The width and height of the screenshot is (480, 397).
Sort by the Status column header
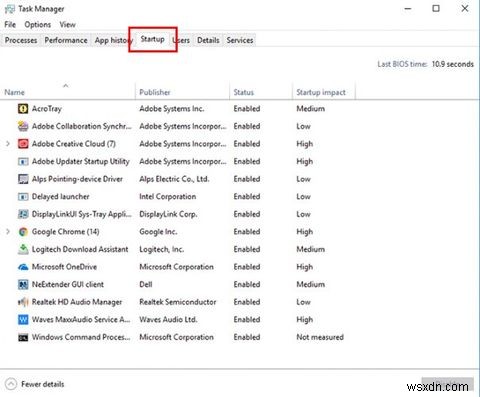point(261,92)
